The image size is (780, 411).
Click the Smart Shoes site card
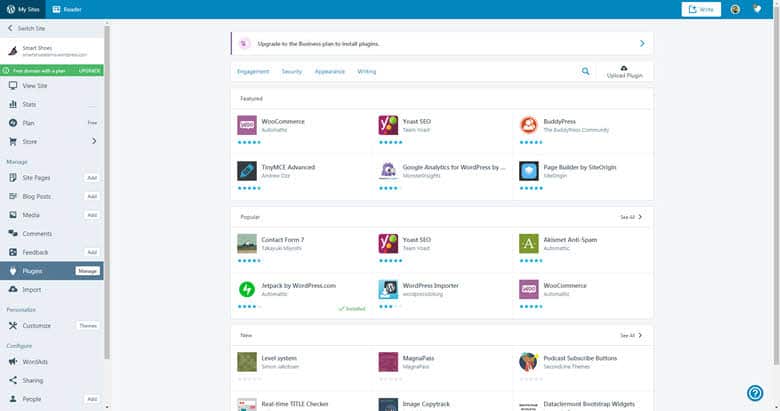(52, 51)
